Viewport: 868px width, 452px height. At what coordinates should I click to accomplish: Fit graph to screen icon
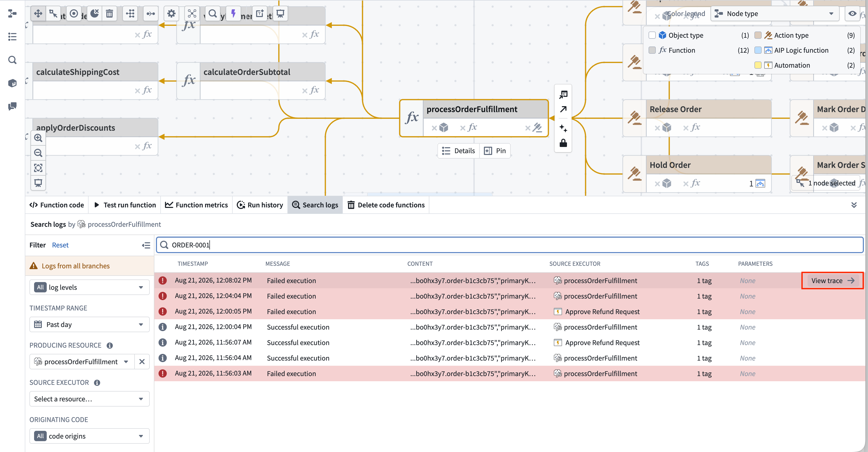[38, 168]
